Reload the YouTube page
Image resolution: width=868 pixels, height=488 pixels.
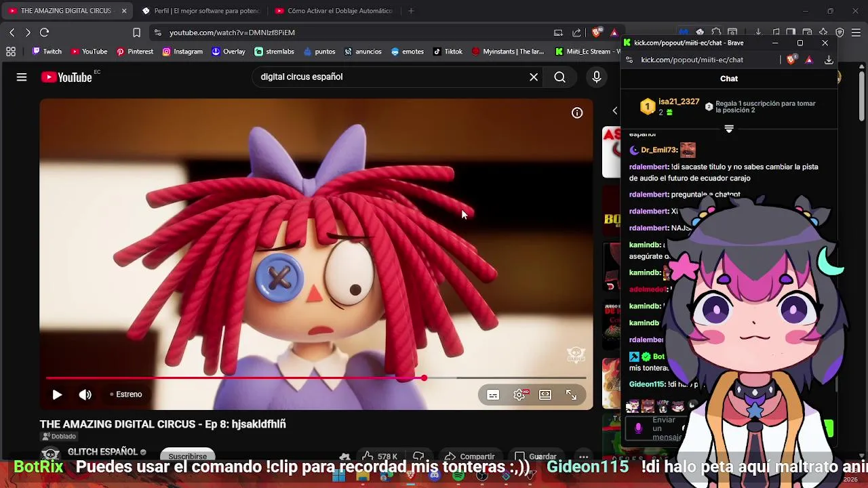click(44, 33)
